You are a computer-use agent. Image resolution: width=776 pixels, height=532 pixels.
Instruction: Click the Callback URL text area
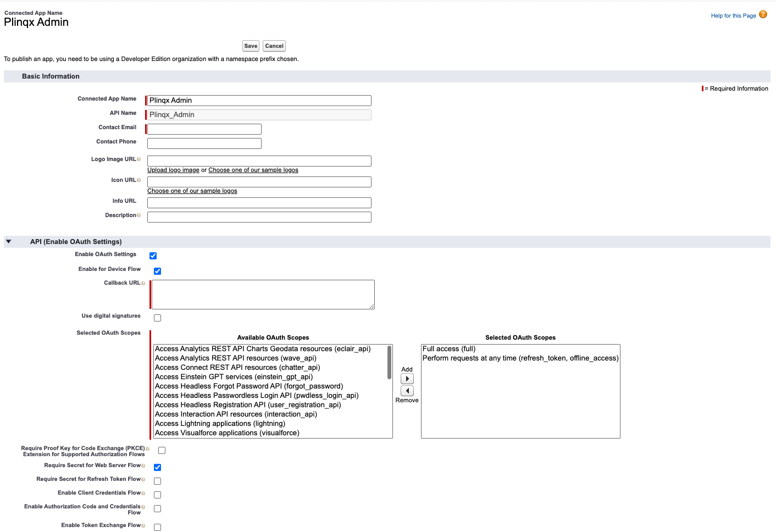tap(263, 295)
